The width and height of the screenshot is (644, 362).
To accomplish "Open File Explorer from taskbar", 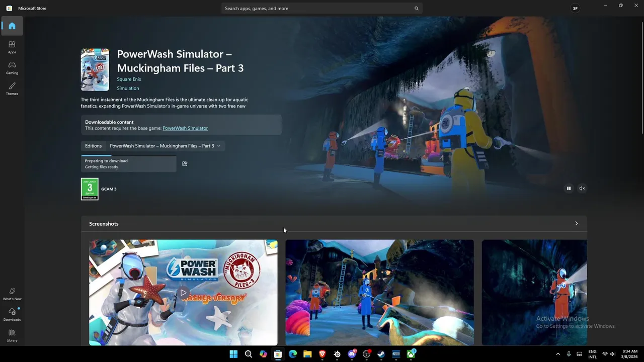I will pos(307,354).
